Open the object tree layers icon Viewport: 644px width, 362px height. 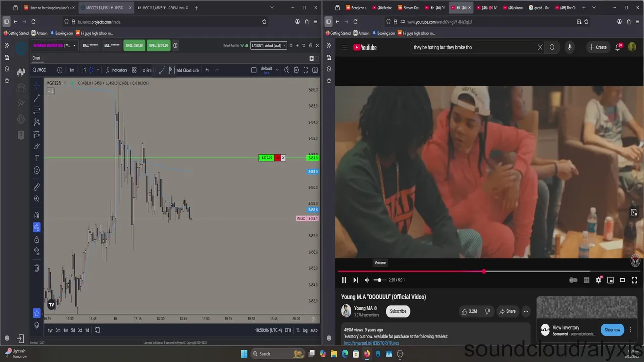[37, 325]
